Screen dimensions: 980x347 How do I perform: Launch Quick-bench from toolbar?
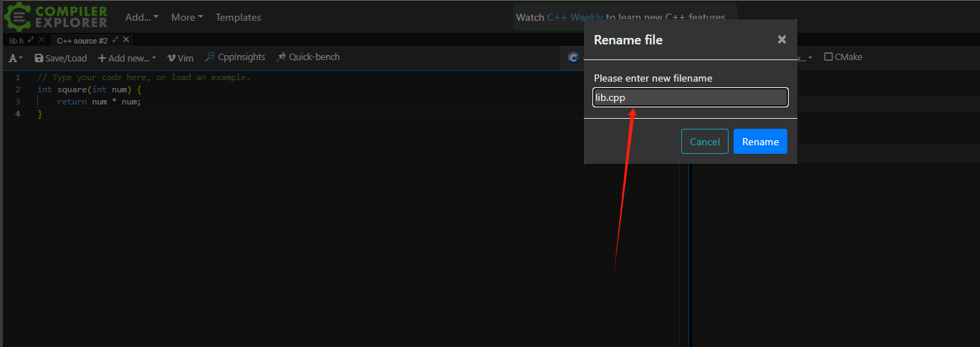(x=308, y=57)
